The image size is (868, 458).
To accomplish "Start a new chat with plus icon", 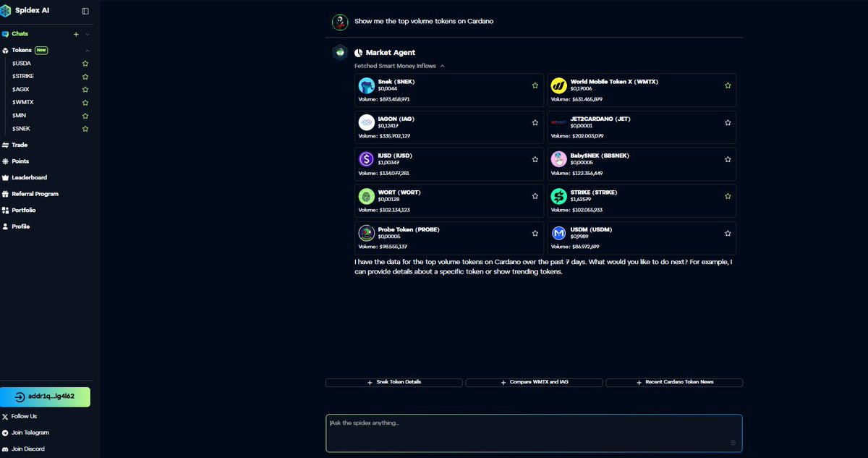I will pos(76,34).
